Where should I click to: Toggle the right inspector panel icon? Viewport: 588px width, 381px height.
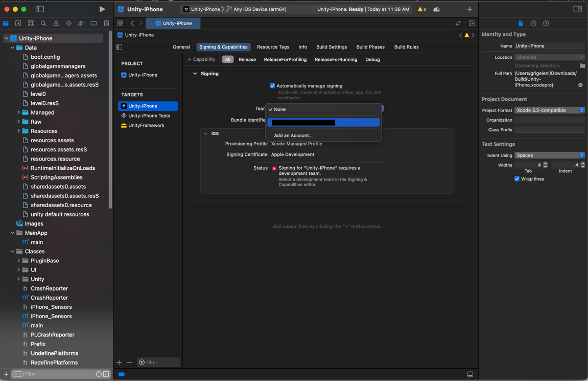[x=577, y=9]
